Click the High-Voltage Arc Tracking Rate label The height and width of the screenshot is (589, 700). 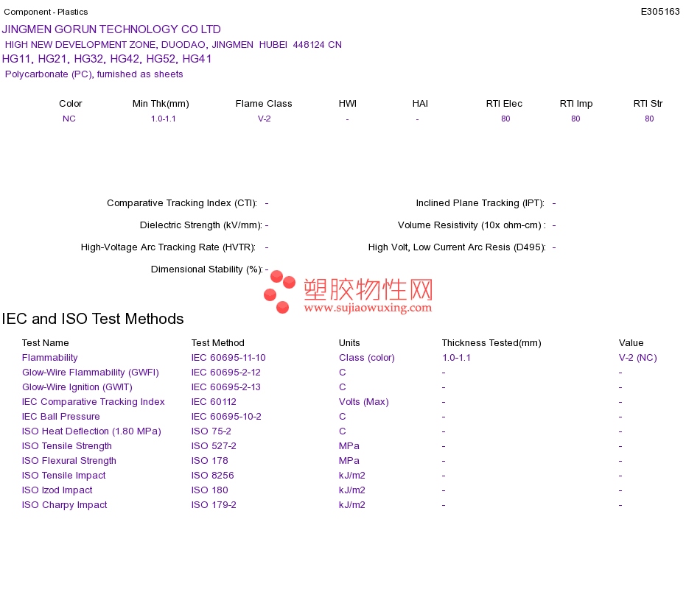168,247
